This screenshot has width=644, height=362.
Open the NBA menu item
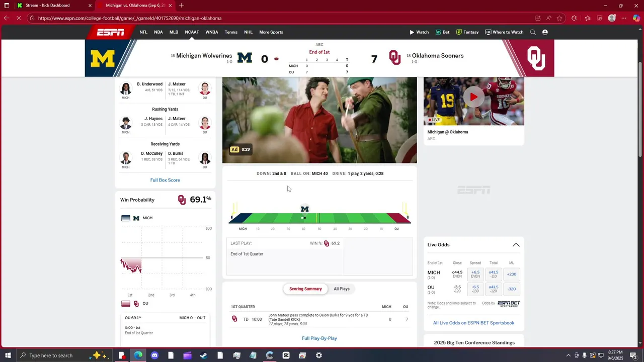coord(158,32)
